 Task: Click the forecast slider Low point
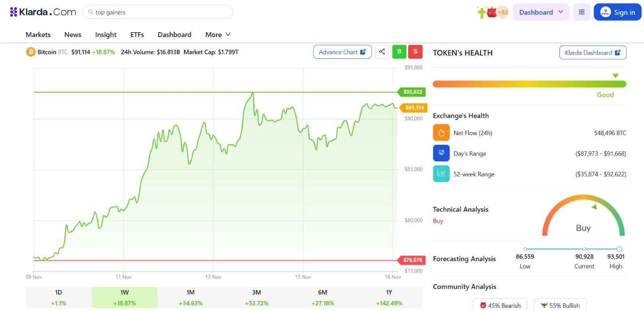(525, 249)
